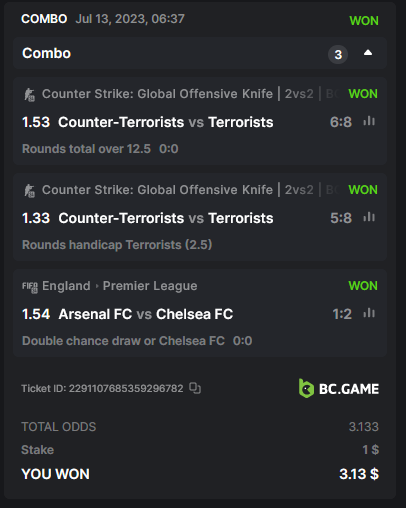Click the BC.GAME logo
The width and height of the screenshot is (406, 508).
[339, 388]
